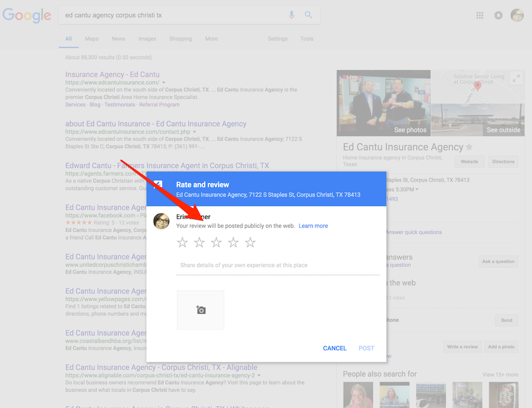The height and width of the screenshot is (408, 532).
Task: Select the second rating star
Action: click(x=199, y=242)
